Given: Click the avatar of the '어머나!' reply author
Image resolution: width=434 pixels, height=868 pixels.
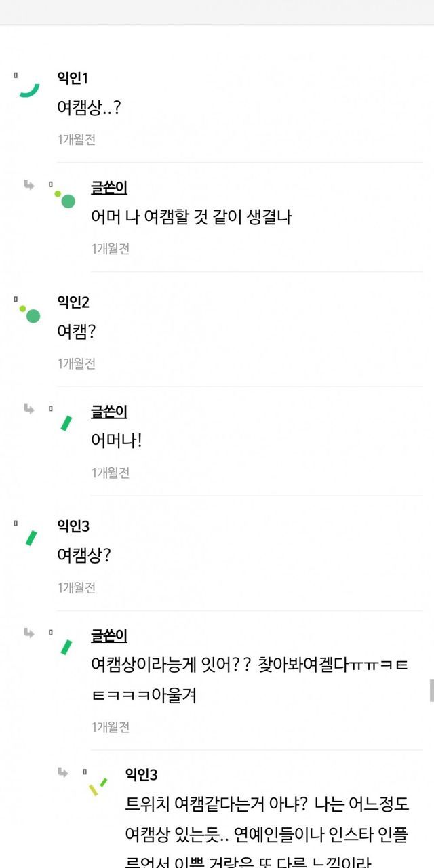Looking at the screenshot, I should [x=66, y=423].
